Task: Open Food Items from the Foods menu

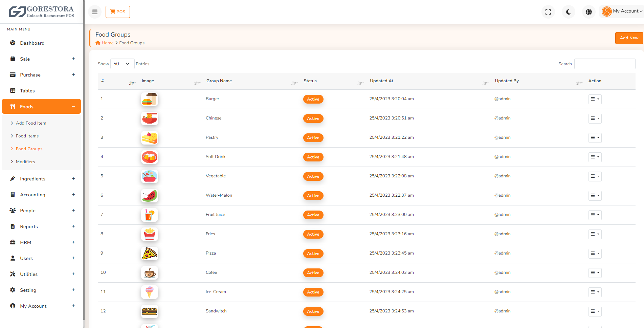Action: click(27, 136)
